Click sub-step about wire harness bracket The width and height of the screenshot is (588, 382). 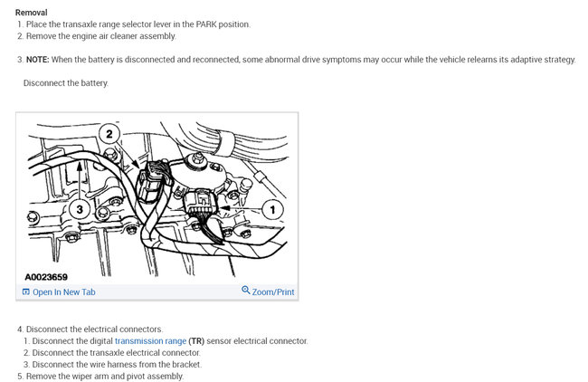coord(112,365)
